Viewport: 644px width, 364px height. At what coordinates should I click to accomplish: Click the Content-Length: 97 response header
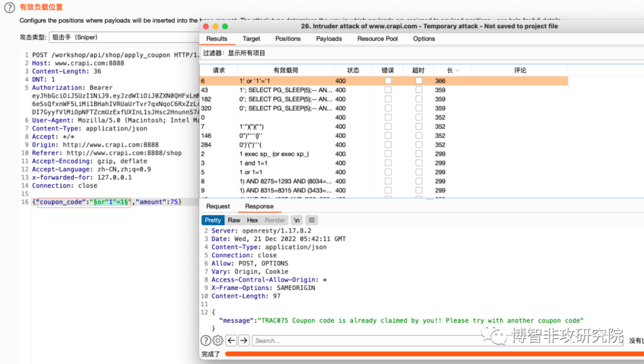(246, 296)
